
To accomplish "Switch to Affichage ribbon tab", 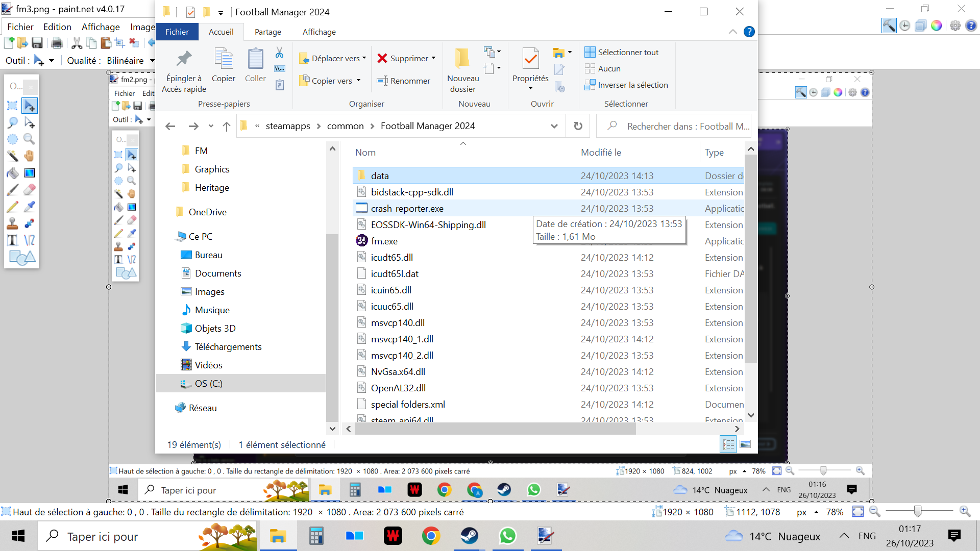I will point(319,32).
